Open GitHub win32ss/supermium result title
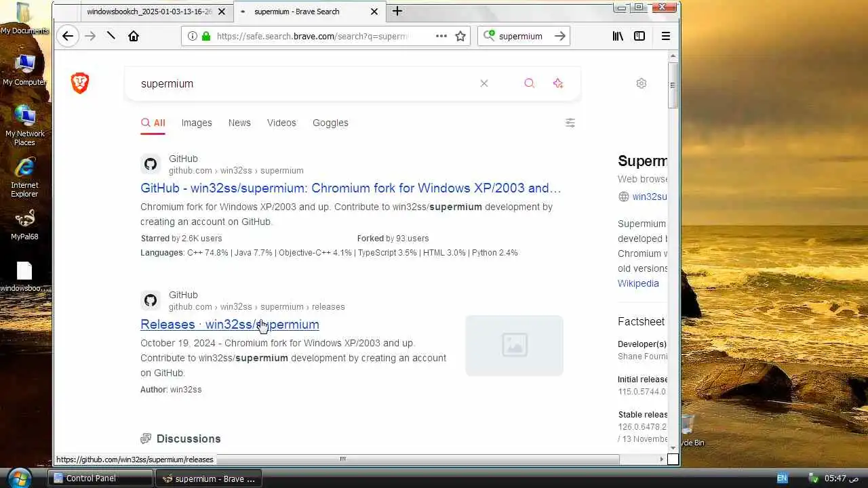 [351, 188]
